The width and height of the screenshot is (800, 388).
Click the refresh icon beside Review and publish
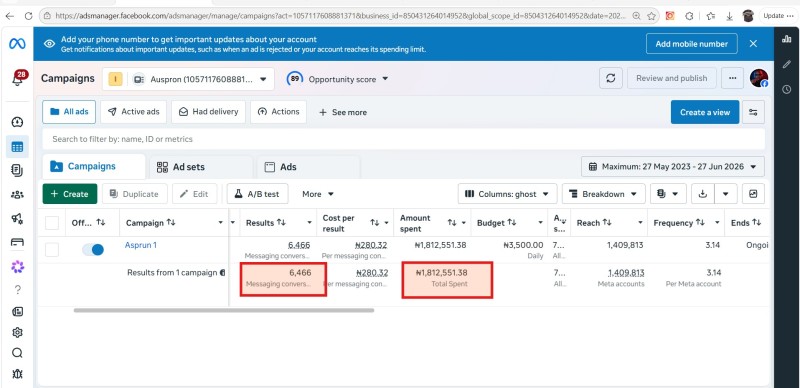point(610,78)
